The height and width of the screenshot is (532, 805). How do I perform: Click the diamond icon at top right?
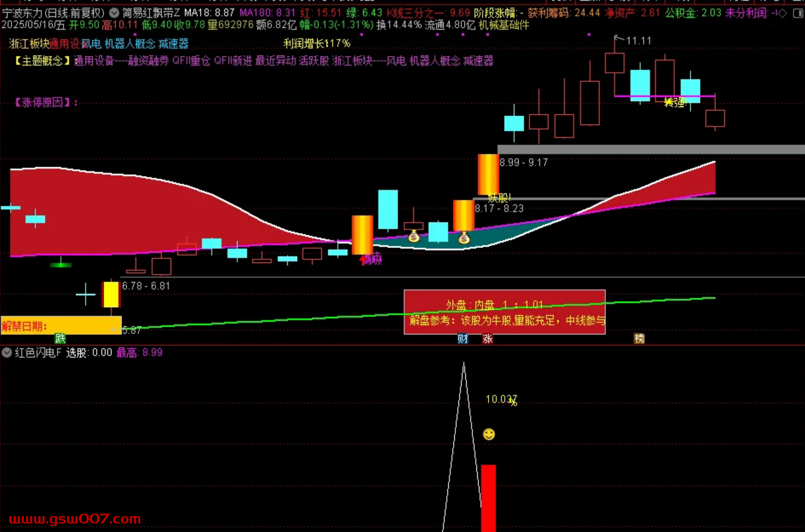click(782, 13)
